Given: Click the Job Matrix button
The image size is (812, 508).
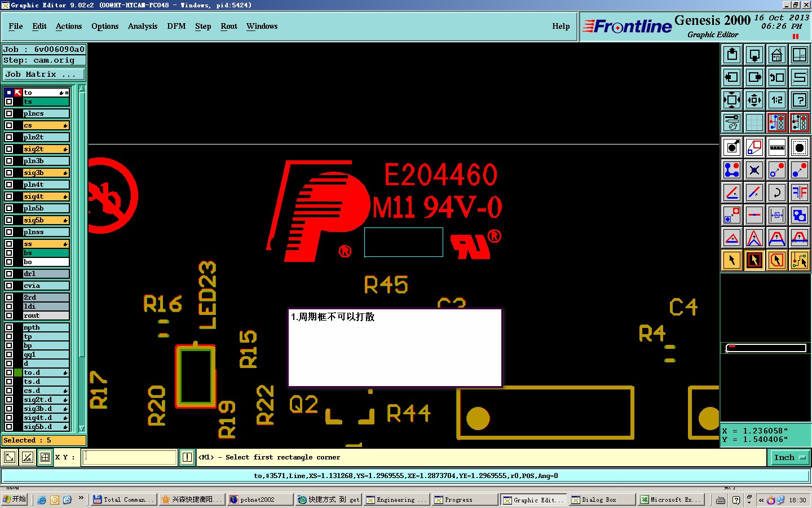Looking at the screenshot, I should click(x=44, y=75).
